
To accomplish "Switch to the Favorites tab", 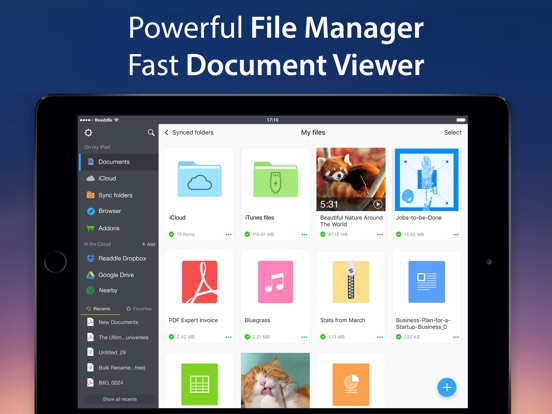I will tap(139, 309).
